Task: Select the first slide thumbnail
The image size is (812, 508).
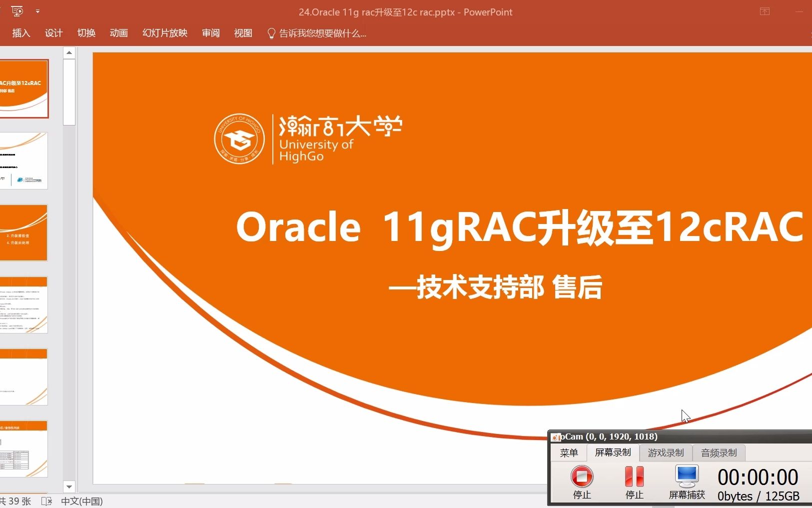Action: click(x=24, y=89)
